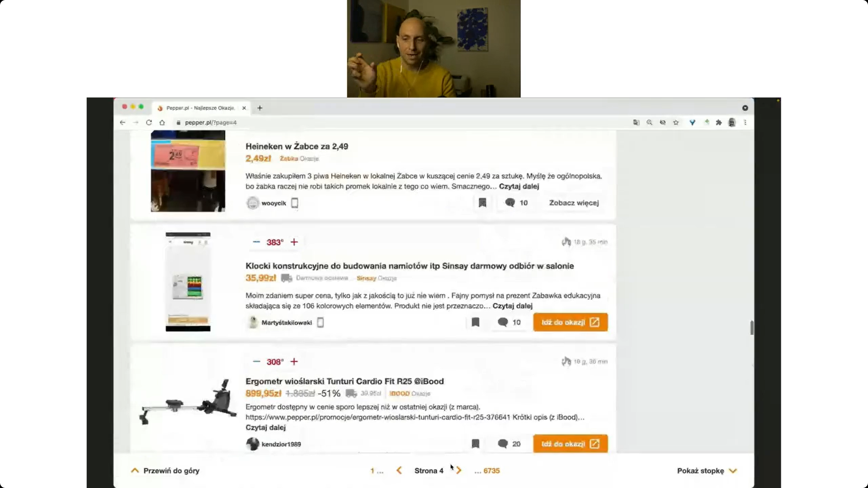Expand the footer with Pokaż stopkę

(x=707, y=471)
